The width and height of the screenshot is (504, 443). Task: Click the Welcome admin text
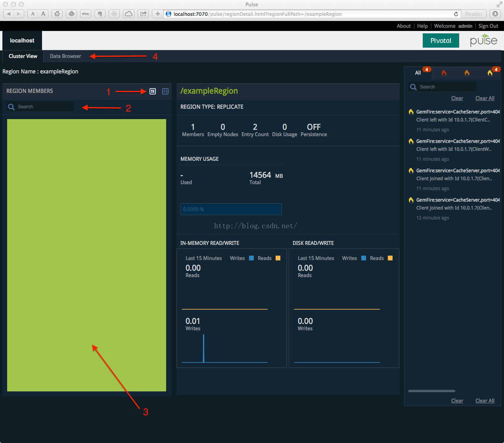coord(453,26)
